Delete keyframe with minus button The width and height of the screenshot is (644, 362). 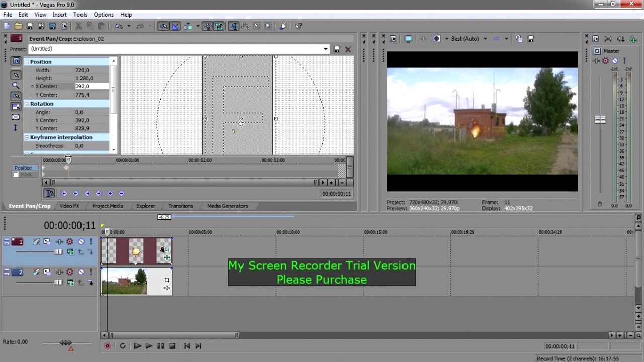[121, 193]
